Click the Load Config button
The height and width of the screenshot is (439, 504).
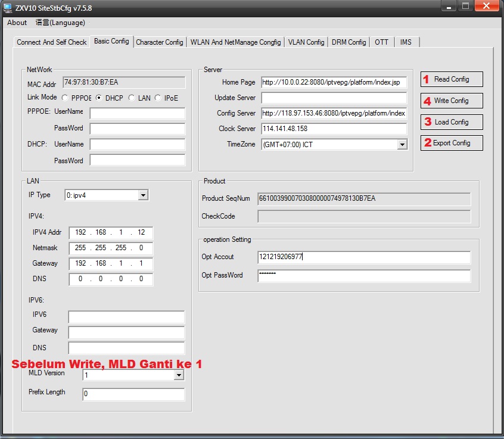click(452, 122)
